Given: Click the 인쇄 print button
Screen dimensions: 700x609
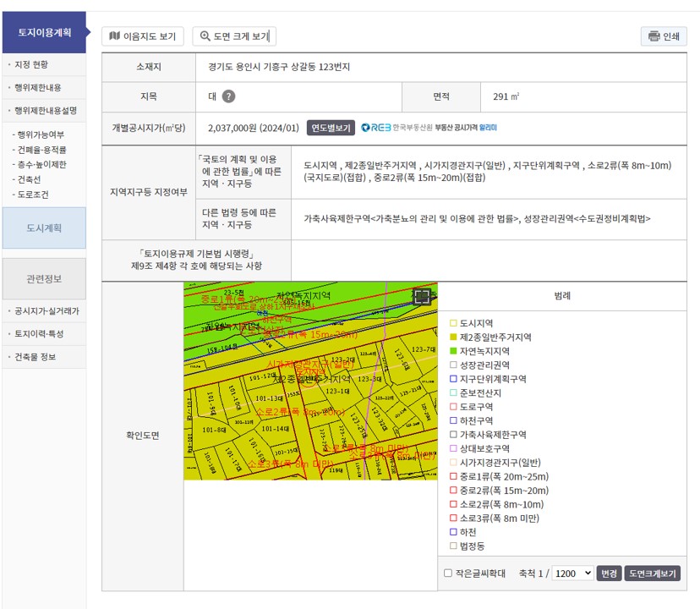Looking at the screenshot, I should click(664, 36).
